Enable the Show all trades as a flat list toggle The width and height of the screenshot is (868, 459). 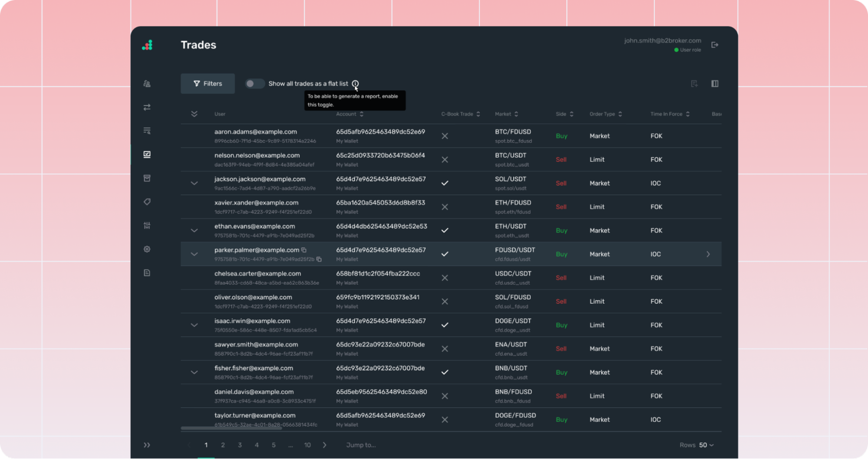(254, 83)
